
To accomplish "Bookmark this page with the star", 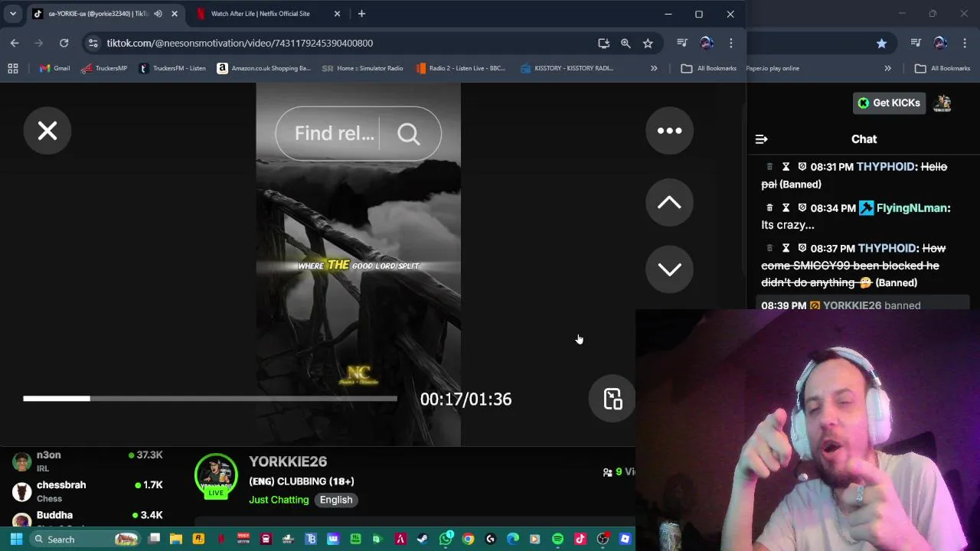I will pyautogui.click(x=648, y=44).
